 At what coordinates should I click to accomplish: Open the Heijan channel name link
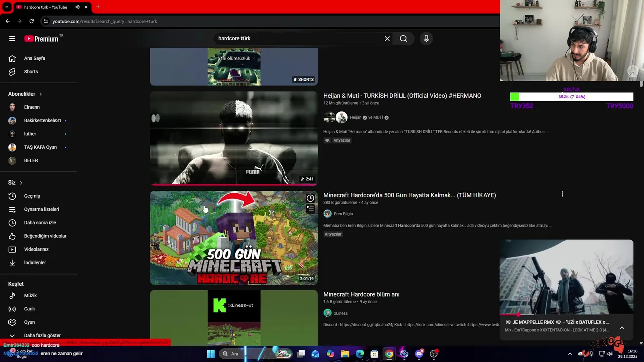(x=356, y=118)
